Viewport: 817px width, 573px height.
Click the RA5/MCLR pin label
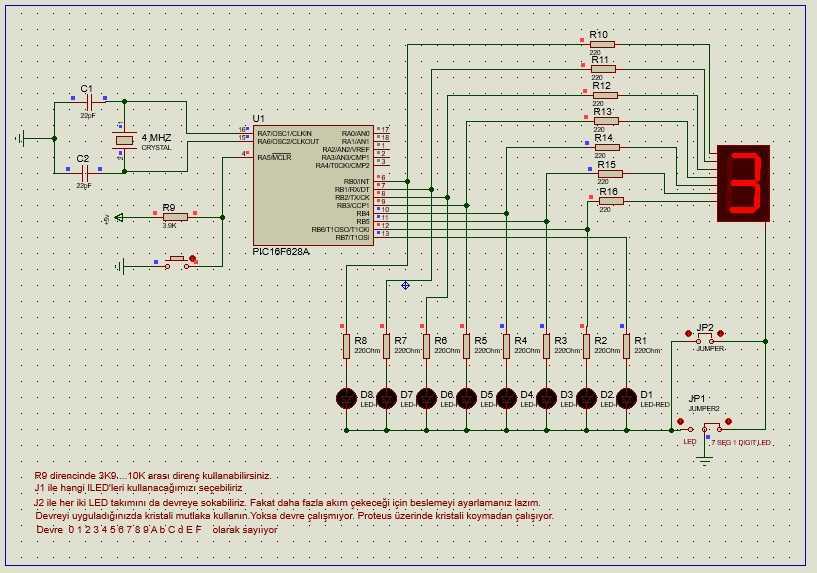coord(272,157)
